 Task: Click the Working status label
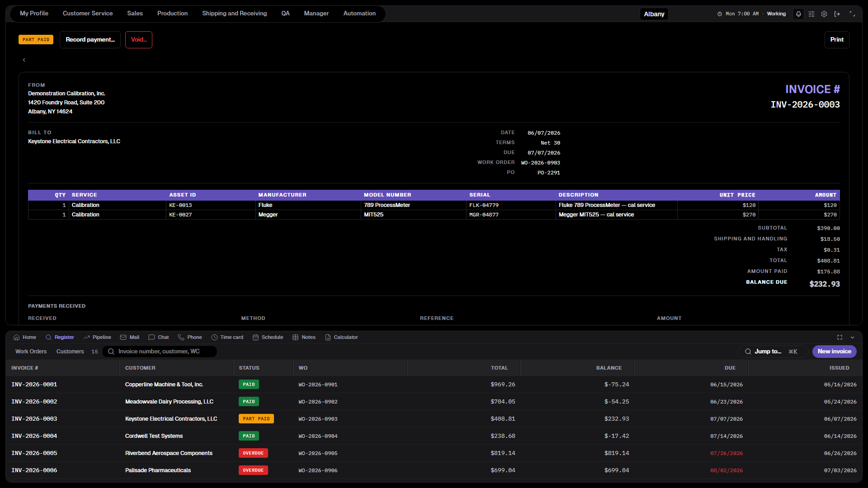(776, 14)
